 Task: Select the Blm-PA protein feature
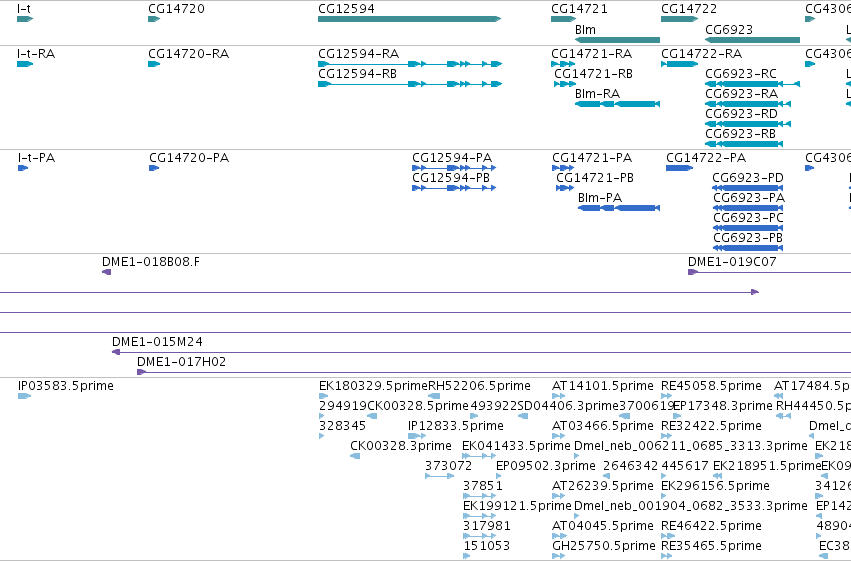(619, 208)
